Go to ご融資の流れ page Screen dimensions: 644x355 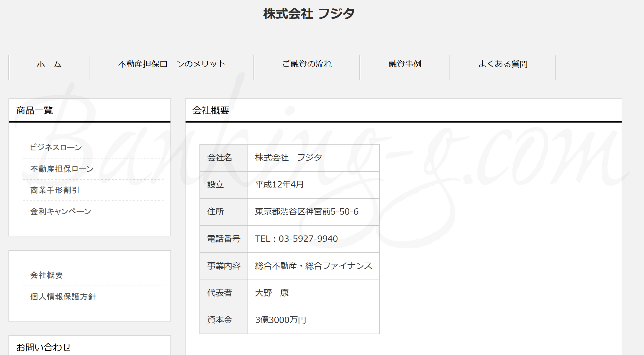point(307,64)
